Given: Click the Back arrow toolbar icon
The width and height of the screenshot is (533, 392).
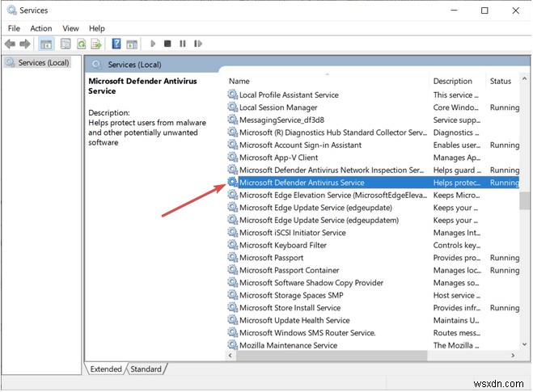Looking at the screenshot, I should [10, 44].
